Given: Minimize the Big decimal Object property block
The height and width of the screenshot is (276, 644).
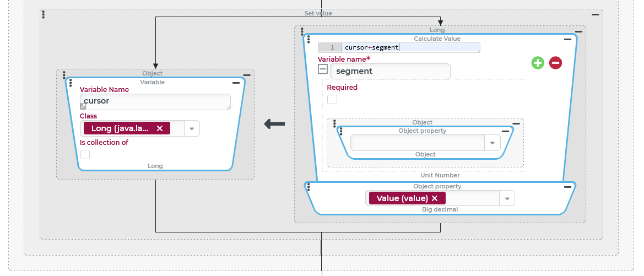Looking at the screenshot, I should 567,187.
